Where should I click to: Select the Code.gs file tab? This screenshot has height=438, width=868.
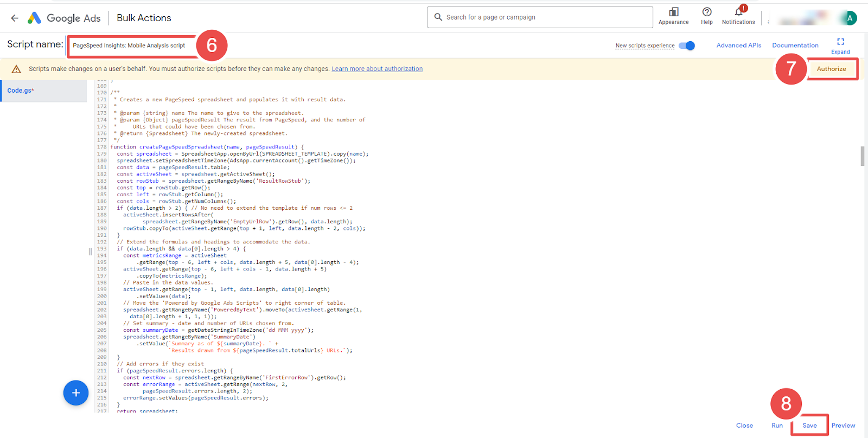[x=43, y=91]
